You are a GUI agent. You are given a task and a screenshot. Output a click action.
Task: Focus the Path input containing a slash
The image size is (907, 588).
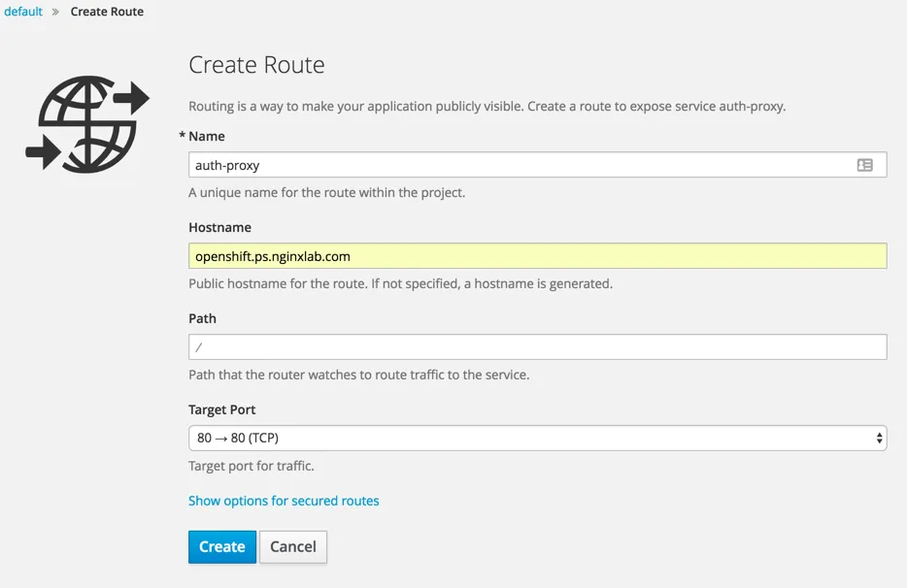point(537,346)
